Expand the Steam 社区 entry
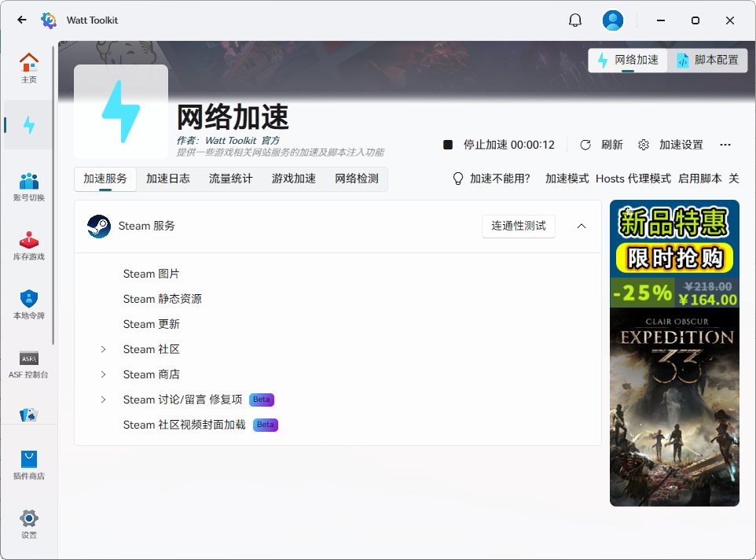The height and width of the screenshot is (560, 756). point(102,348)
